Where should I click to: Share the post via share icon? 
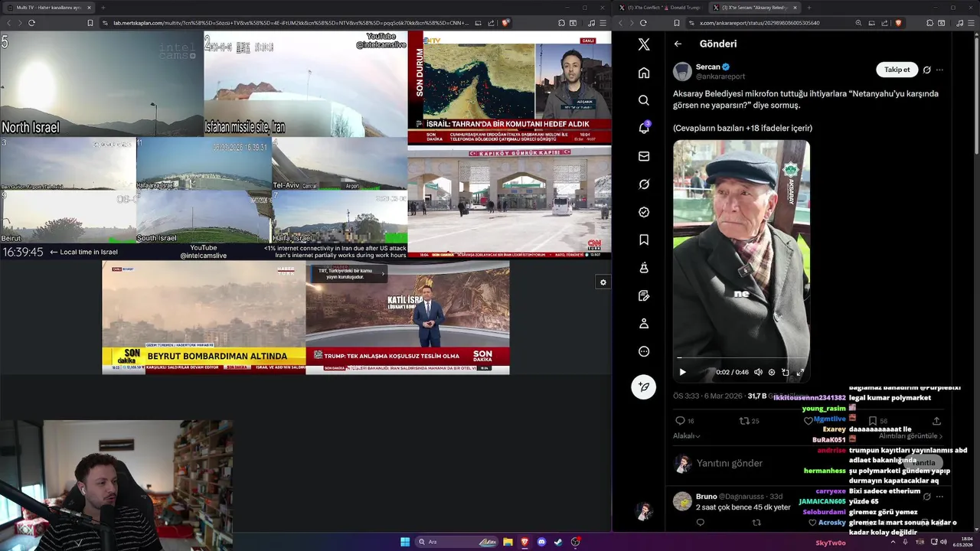[x=936, y=421]
